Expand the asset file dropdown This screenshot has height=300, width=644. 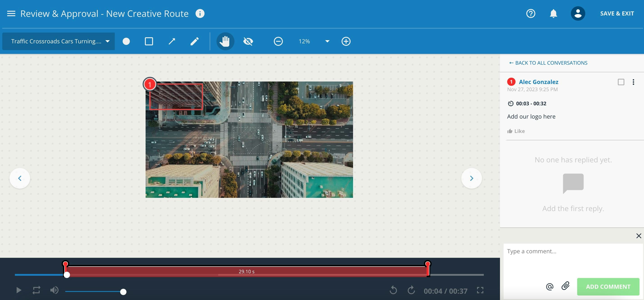click(107, 41)
